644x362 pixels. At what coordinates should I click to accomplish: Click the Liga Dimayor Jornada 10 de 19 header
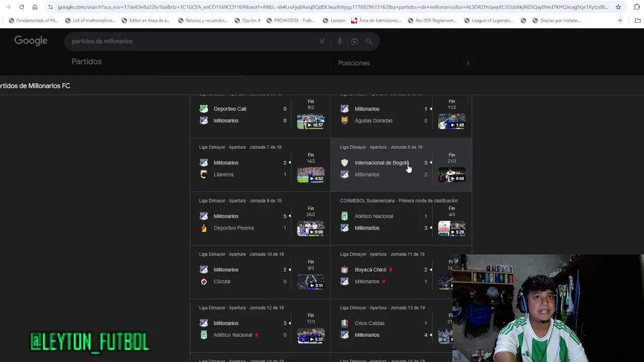pyautogui.click(x=242, y=254)
